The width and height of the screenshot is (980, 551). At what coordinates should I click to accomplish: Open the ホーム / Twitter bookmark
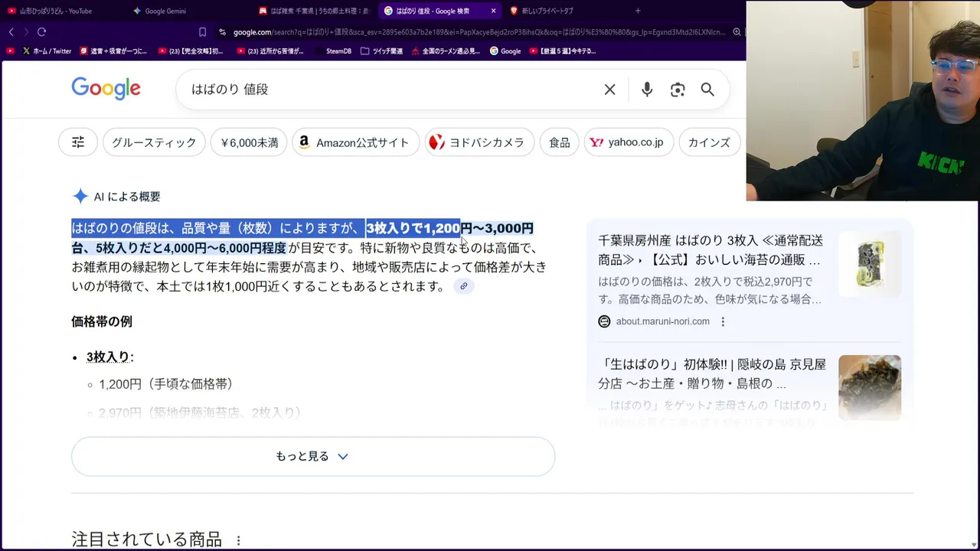click(47, 51)
